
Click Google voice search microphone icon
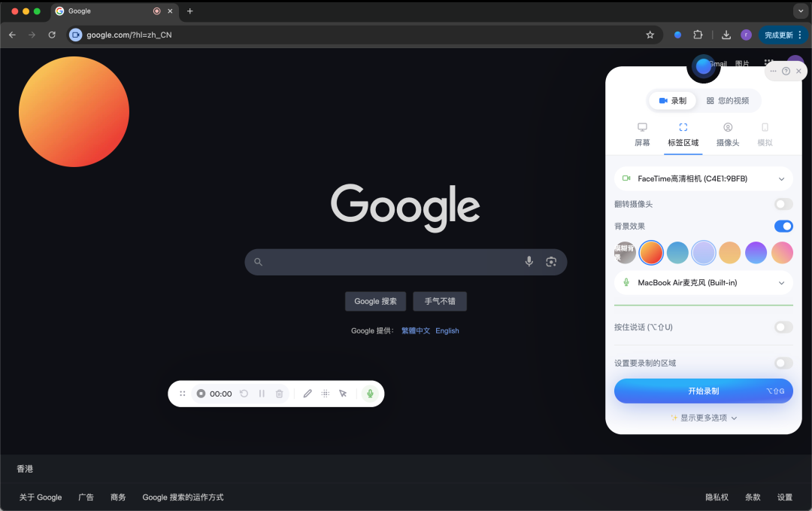click(x=529, y=262)
